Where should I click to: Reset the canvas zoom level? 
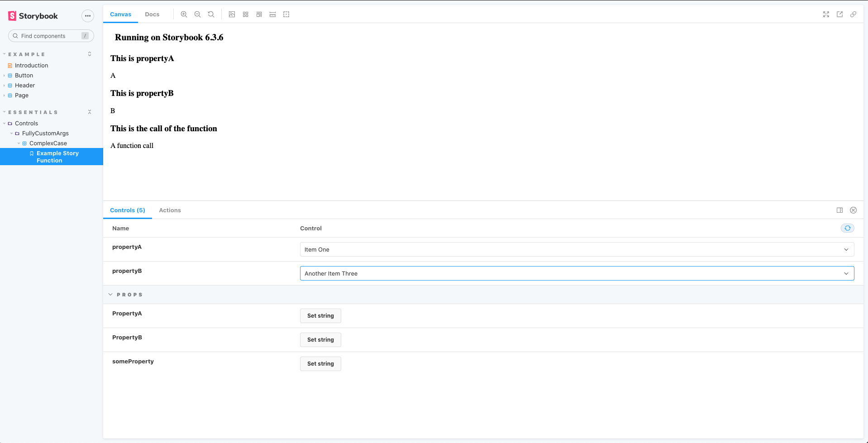point(211,14)
